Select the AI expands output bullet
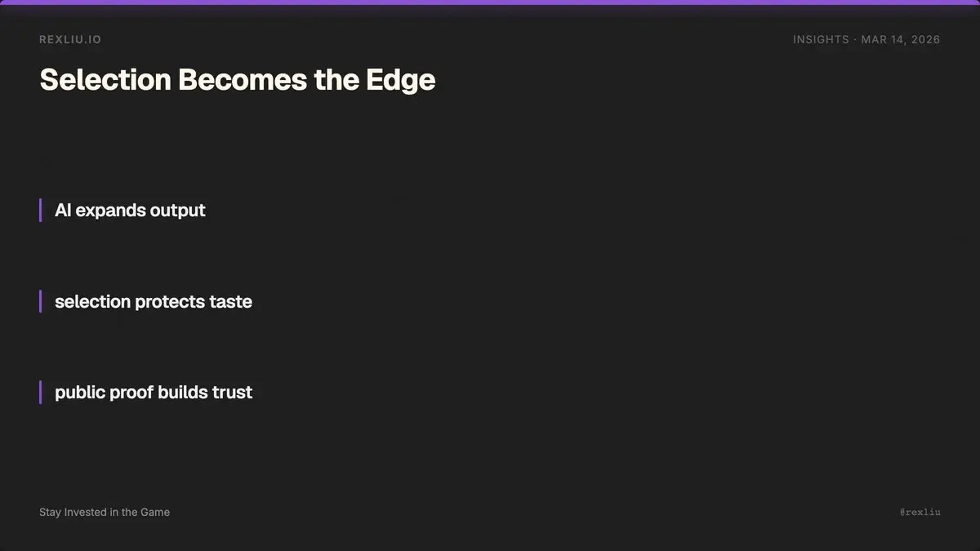This screenshot has width=980, height=551. coord(130,211)
